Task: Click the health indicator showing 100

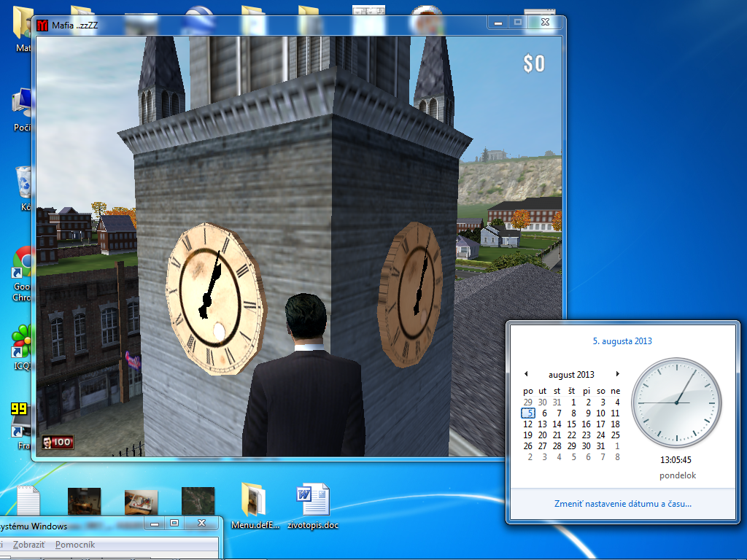Action: (58, 442)
